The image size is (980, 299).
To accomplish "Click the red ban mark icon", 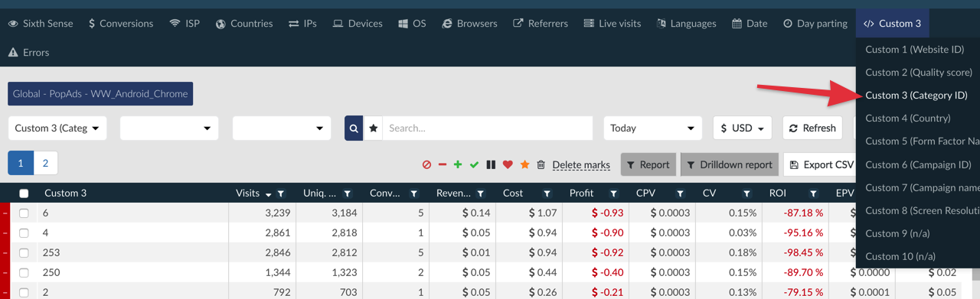I will pos(426,164).
